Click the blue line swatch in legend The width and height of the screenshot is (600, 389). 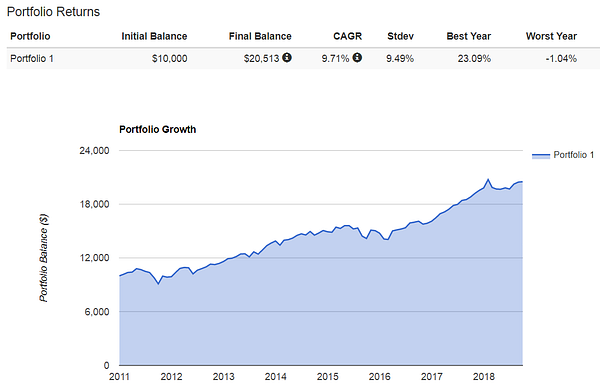541,156
